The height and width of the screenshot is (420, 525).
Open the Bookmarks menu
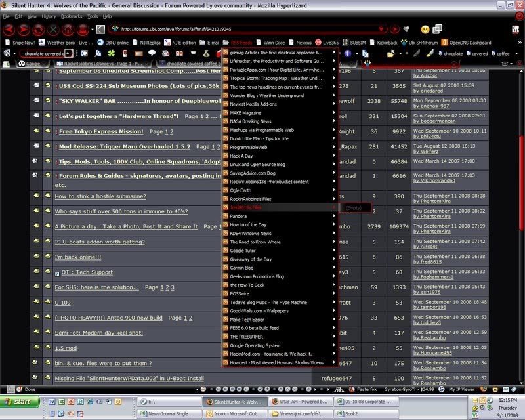click(72, 16)
